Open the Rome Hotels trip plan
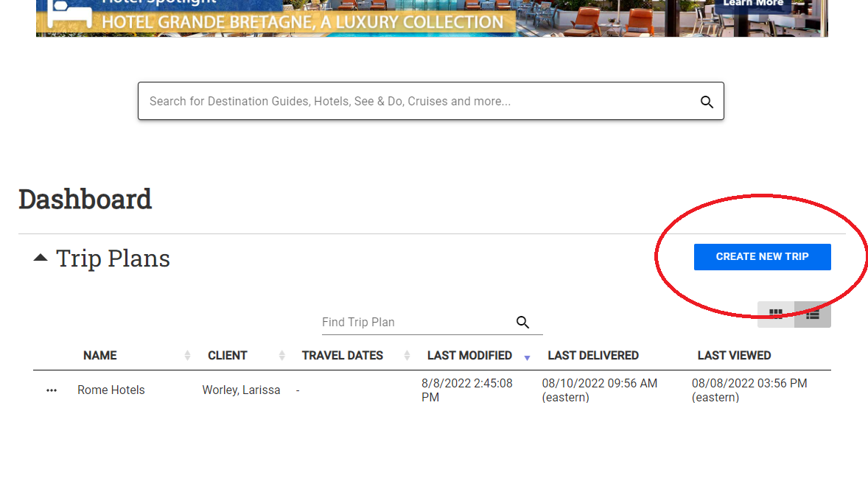The image size is (868, 478). pos(111,390)
